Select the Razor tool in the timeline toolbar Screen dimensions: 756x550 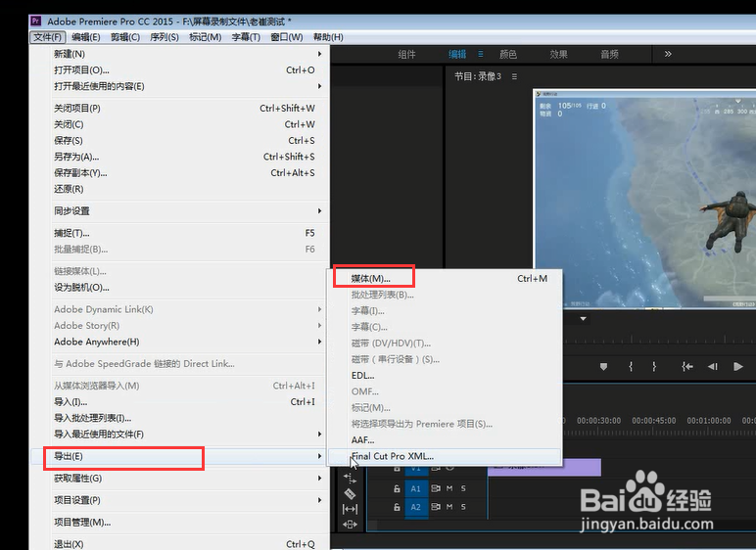[x=350, y=494]
